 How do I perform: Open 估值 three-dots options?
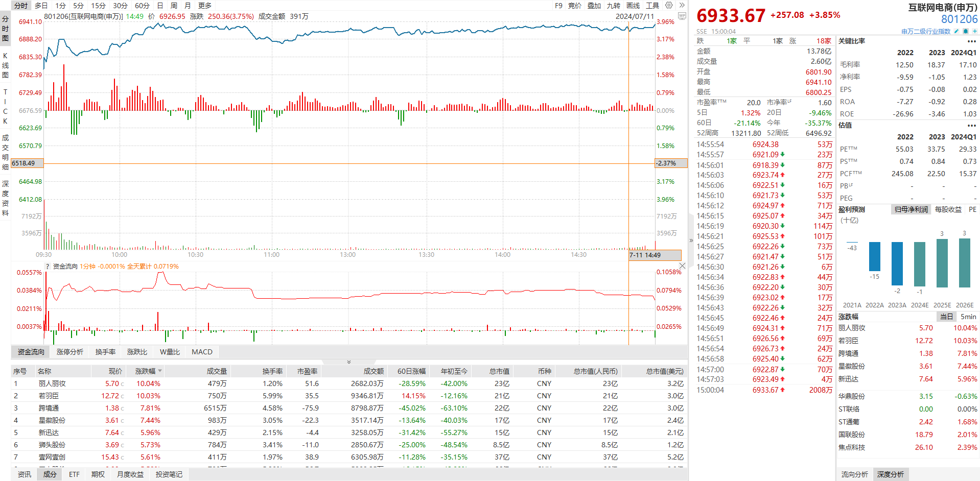pos(972,126)
